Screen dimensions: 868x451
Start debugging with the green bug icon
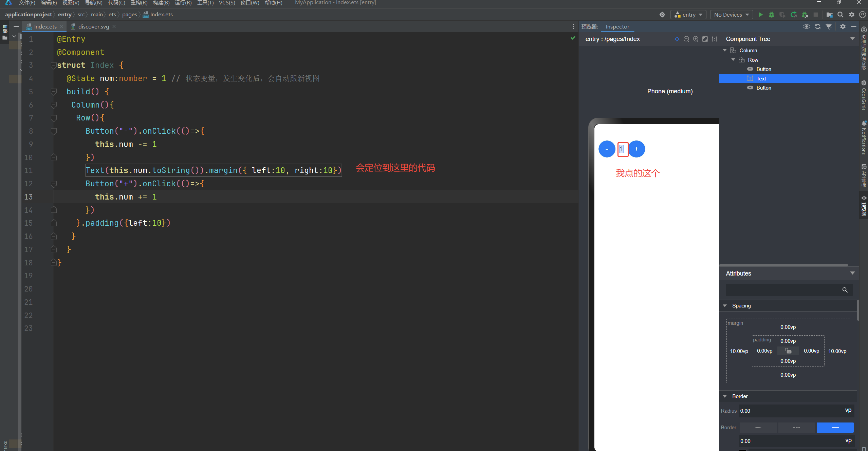(771, 15)
